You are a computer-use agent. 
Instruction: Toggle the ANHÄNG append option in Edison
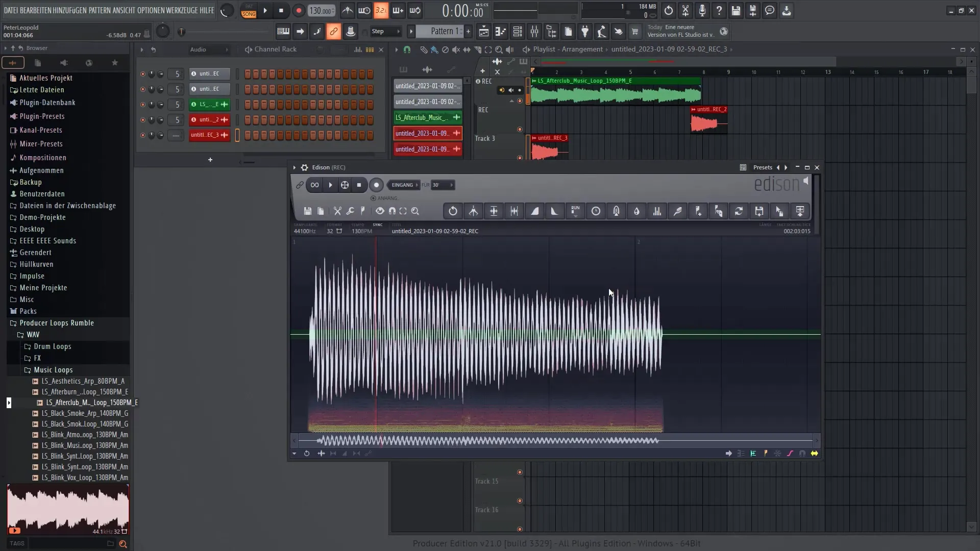click(384, 198)
